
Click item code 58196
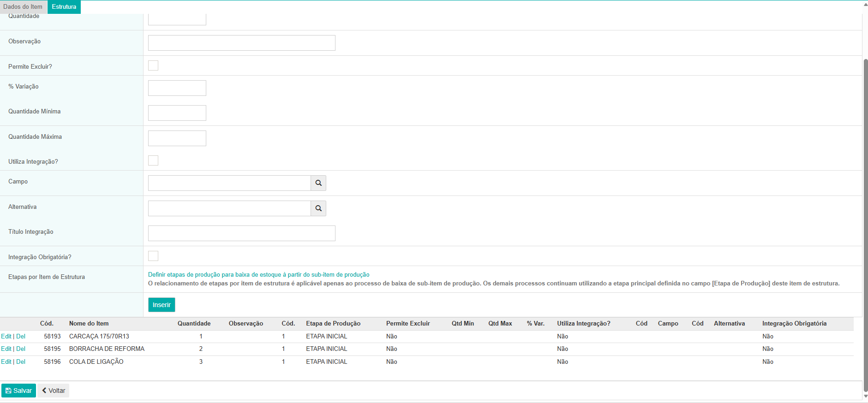[x=53, y=362]
